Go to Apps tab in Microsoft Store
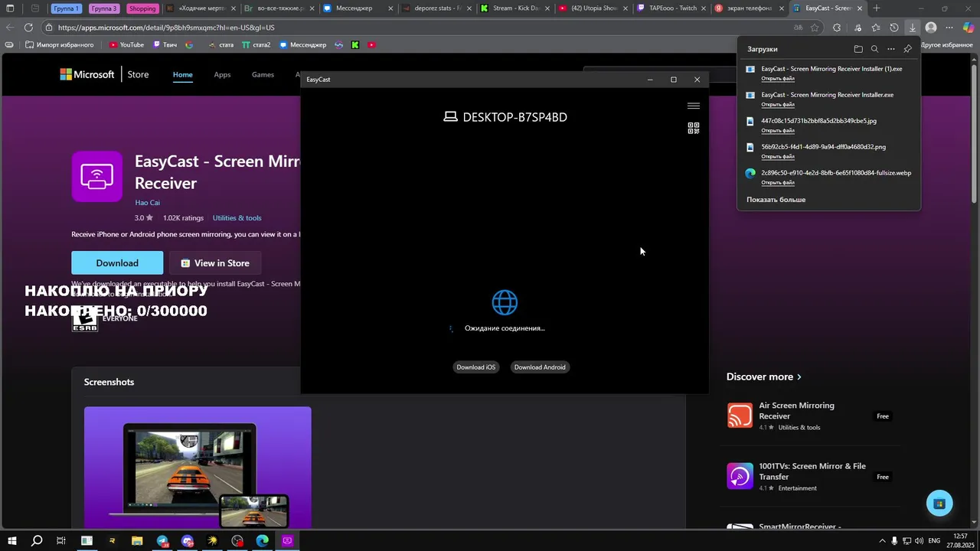980x551 pixels. tap(222, 74)
